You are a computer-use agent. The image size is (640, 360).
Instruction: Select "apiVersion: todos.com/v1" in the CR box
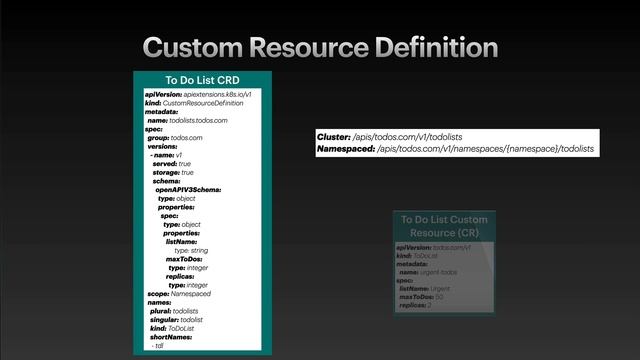click(433, 247)
